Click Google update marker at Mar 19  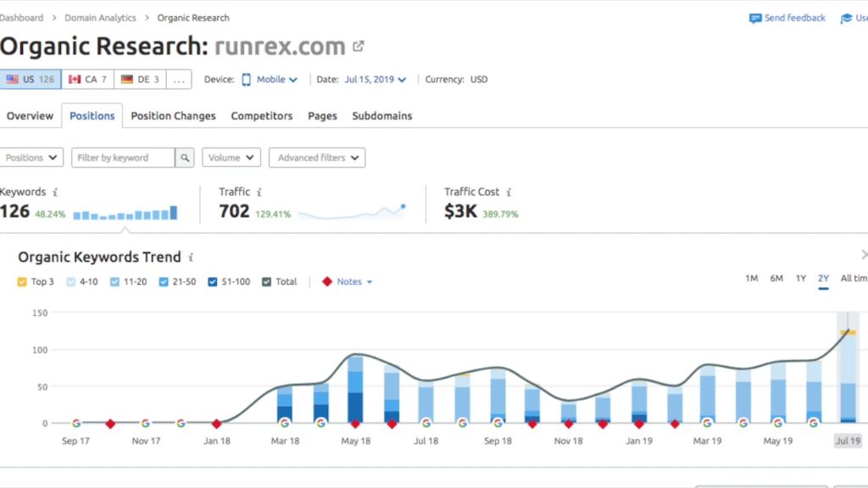click(707, 424)
